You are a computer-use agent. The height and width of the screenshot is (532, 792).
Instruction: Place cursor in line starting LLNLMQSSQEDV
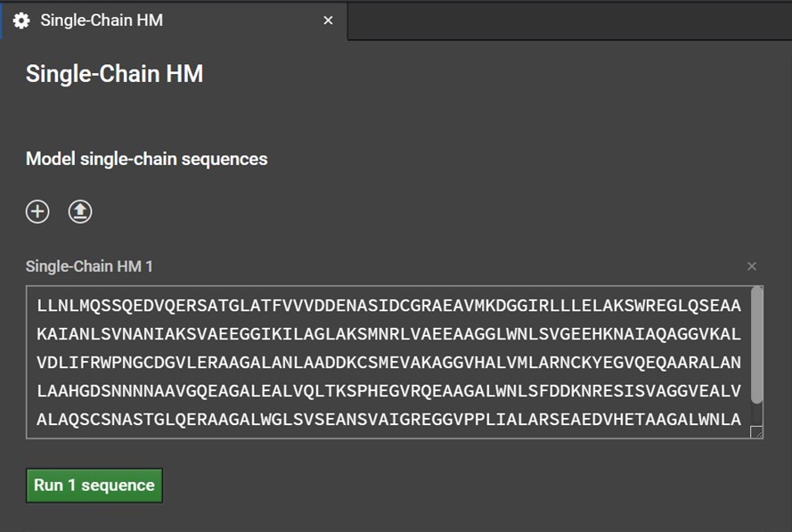[388, 306]
